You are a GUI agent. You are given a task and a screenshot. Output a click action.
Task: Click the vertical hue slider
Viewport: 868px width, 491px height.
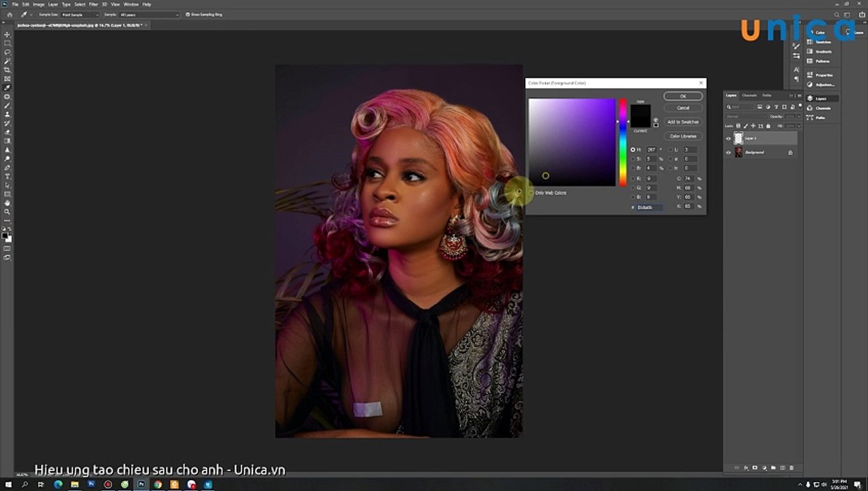point(622,143)
